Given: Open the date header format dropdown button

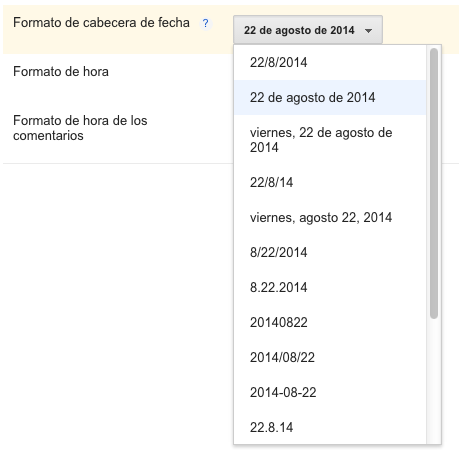Looking at the screenshot, I should tap(308, 30).
